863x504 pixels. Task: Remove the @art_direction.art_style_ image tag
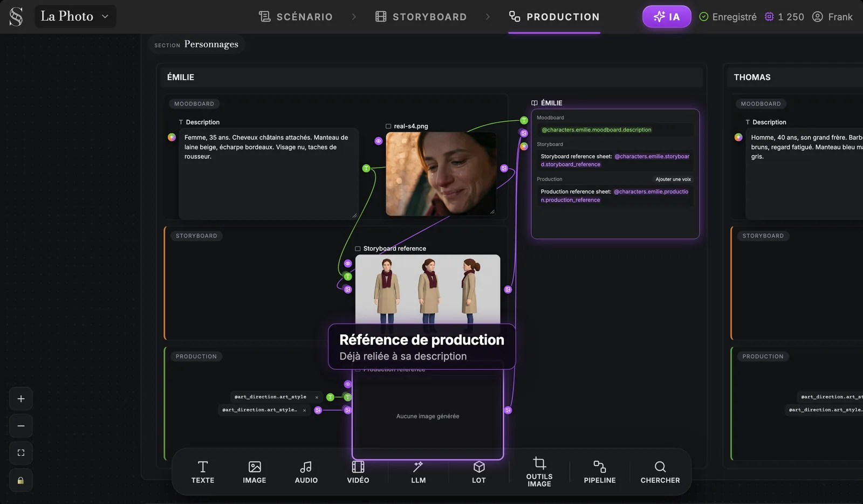[x=304, y=410]
